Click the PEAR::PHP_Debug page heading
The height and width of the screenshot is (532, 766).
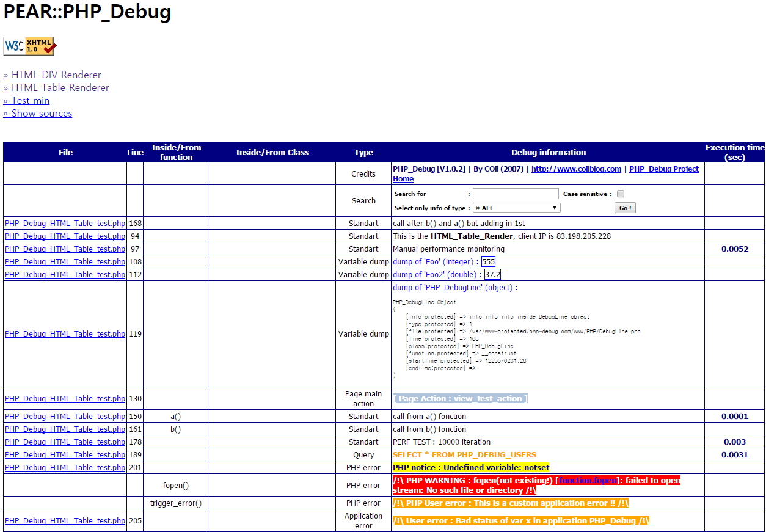(x=87, y=12)
